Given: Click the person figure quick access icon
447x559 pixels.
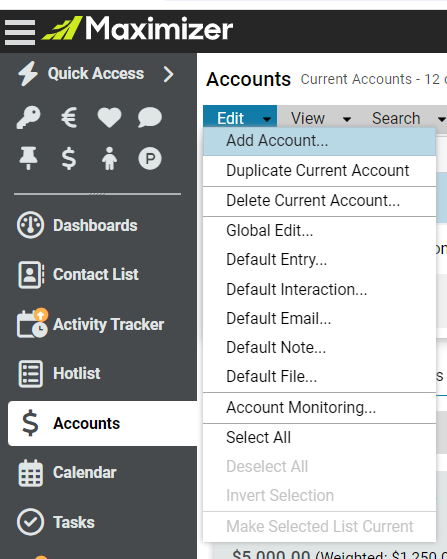Looking at the screenshot, I should tap(109, 158).
